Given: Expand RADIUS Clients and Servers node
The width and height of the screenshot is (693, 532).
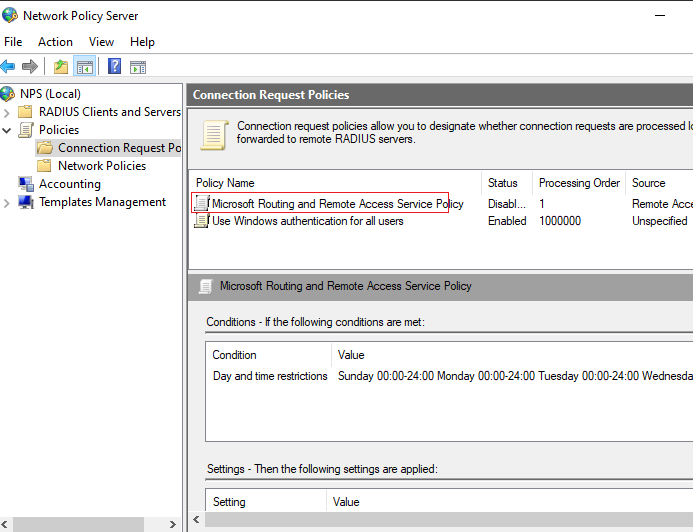Looking at the screenshot, I should coord(7,113).
